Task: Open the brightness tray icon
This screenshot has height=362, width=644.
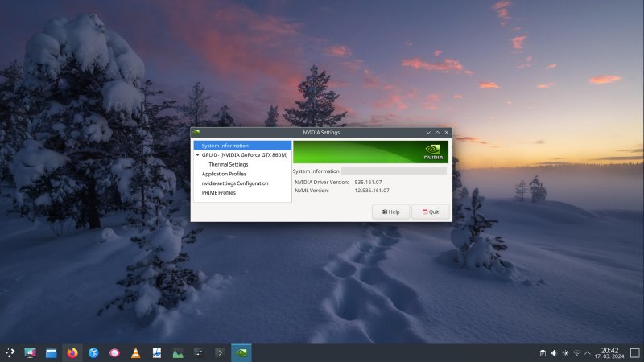Action: pyautogui.click(x=566, y=353)
